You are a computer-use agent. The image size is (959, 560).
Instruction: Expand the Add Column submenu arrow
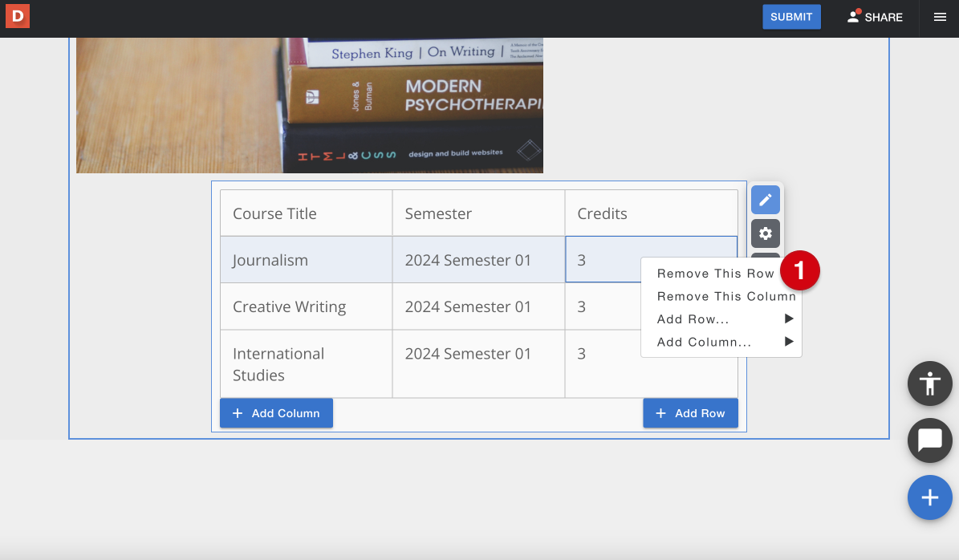(789, 342)
